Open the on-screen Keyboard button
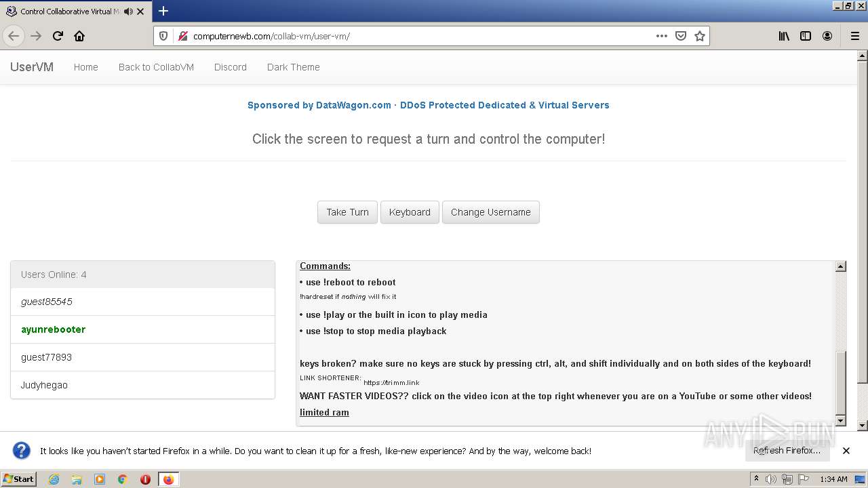This screenshot has width=868, height=488. [x=410, y=212]
